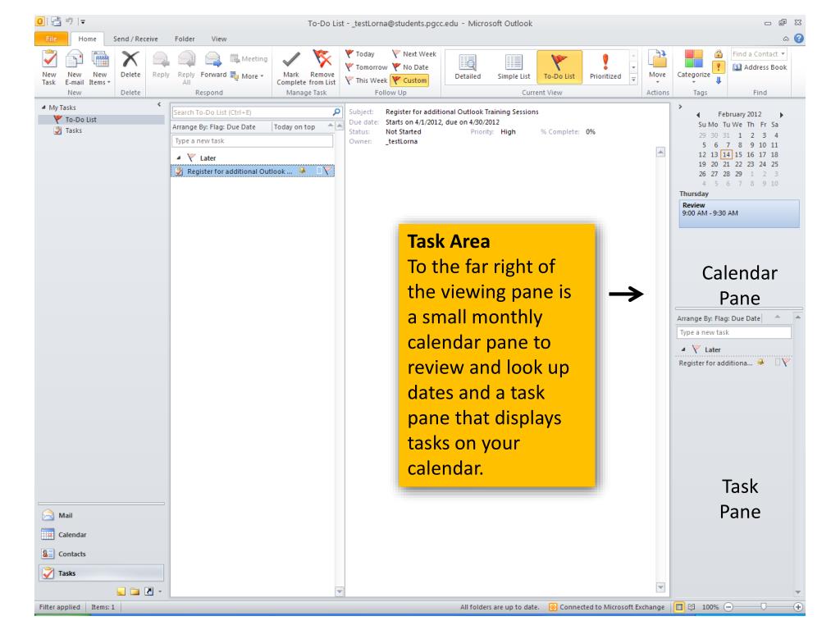The image size is (840, 630).
Task: Click Type a new task field in list
Action: [253, 141]
